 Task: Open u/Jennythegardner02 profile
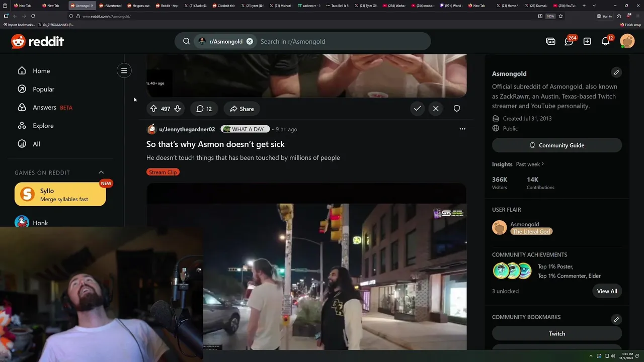187,129
